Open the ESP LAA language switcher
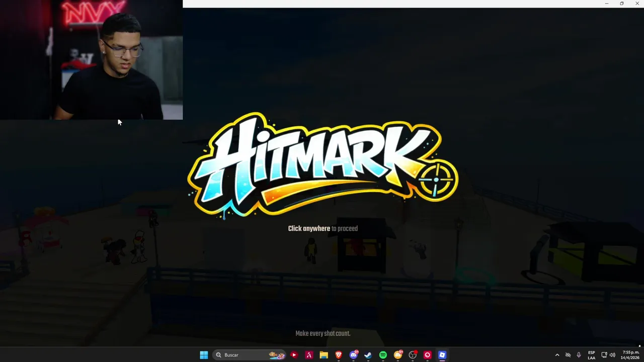 coord(592,355)
